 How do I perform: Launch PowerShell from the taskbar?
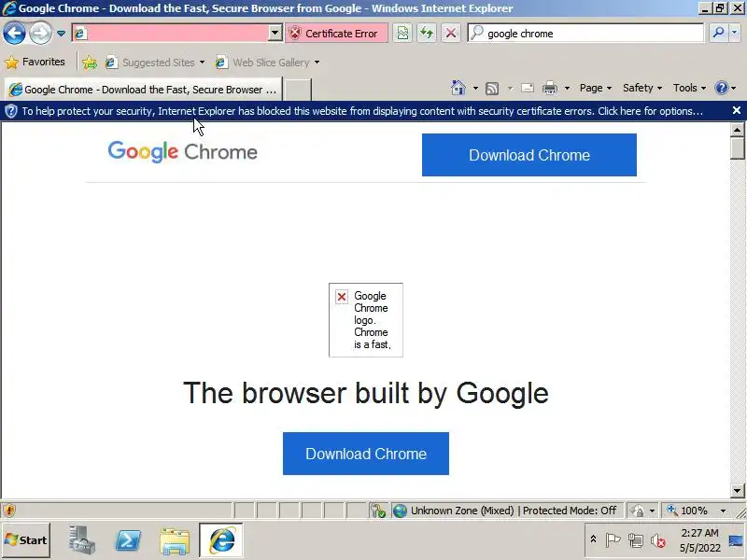(128, 540)
